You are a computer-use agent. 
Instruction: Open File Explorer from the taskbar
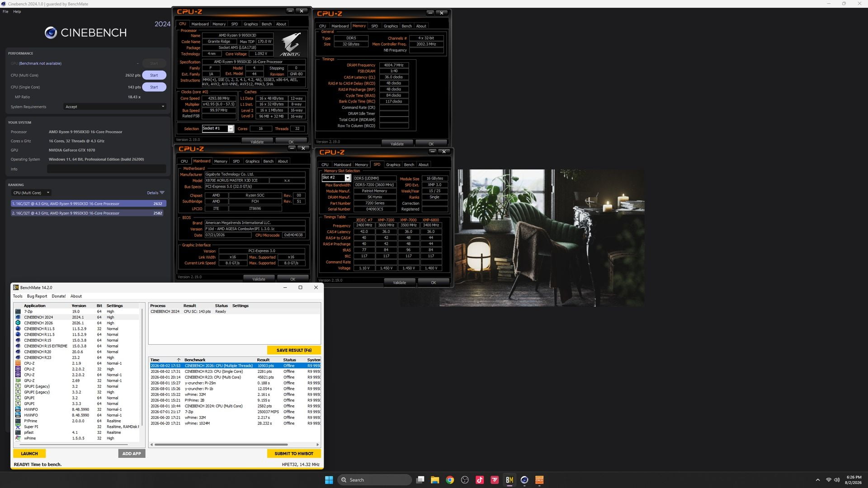tap(435, 480)
